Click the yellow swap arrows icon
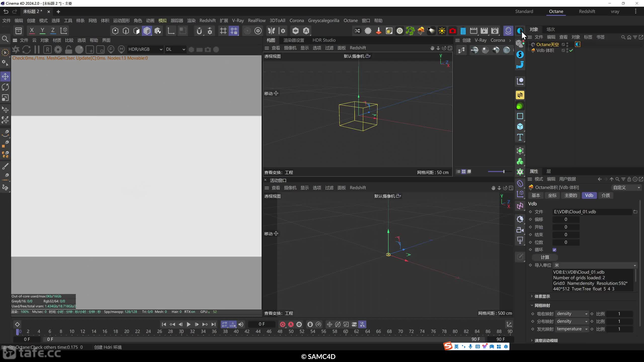Viewport: 644px width, 362px height. [520, 95]
